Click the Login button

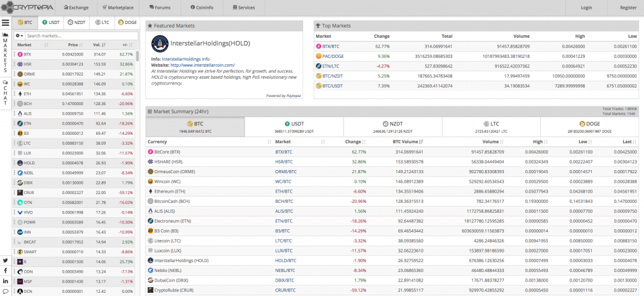[x=586, y=8]
